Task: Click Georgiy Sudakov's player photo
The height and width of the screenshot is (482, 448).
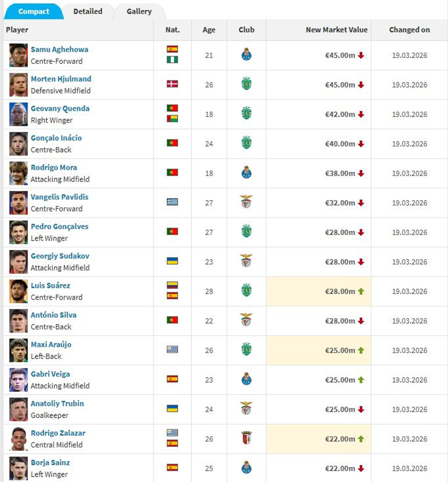Action: (18, 262)
